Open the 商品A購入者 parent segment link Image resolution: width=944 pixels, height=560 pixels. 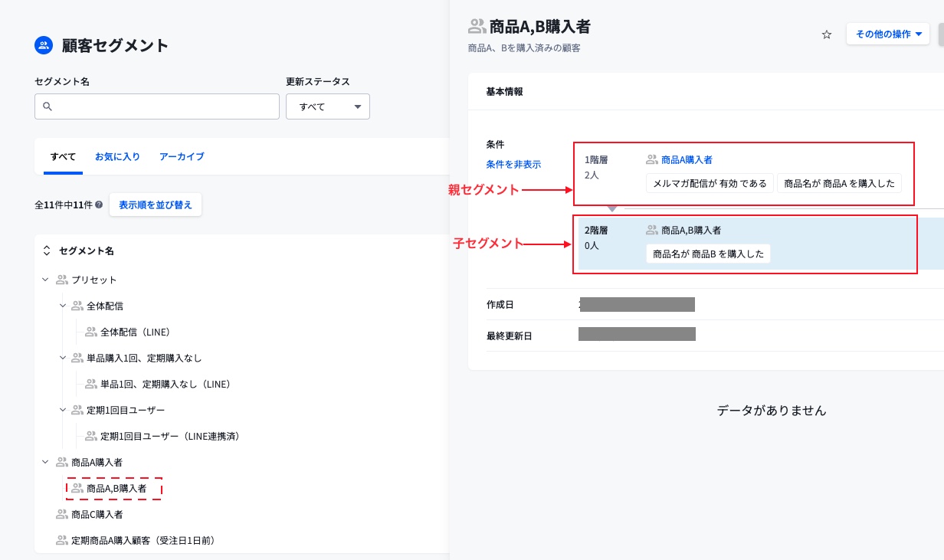click(687, 160)
